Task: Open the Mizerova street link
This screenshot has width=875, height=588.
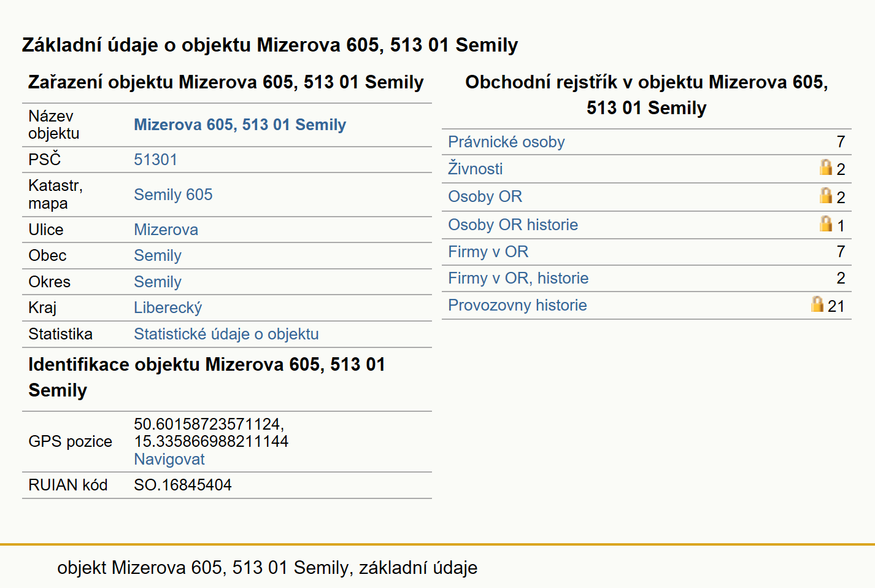Action: tap(166, 230)
